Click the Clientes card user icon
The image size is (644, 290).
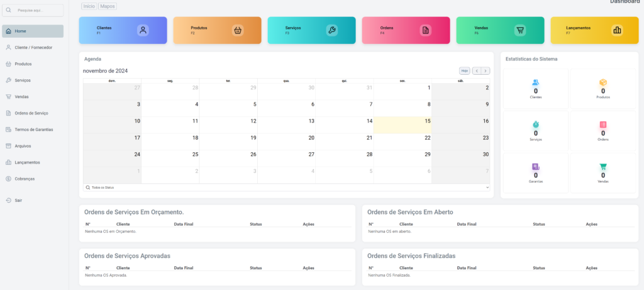click(143, 30)
